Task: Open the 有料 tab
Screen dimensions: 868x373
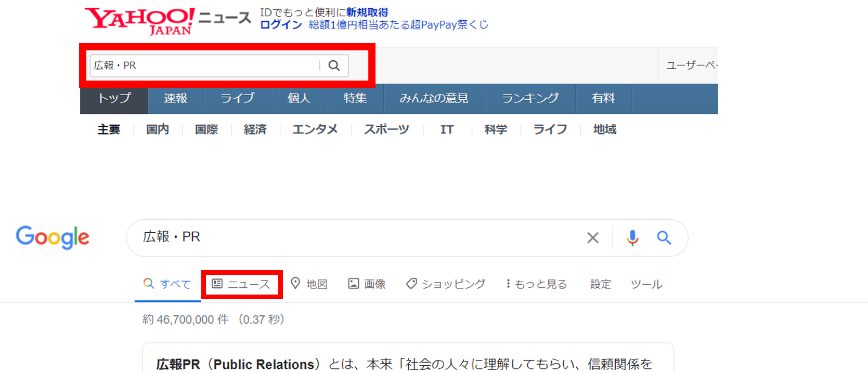Action: tap(603, 99)
